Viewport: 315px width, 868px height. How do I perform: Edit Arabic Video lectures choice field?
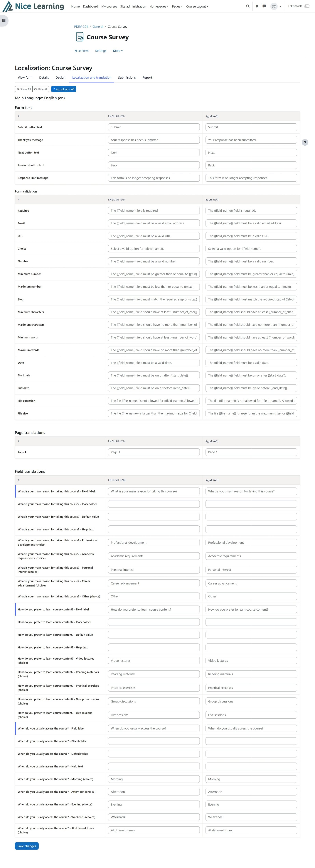click(251, 660)
